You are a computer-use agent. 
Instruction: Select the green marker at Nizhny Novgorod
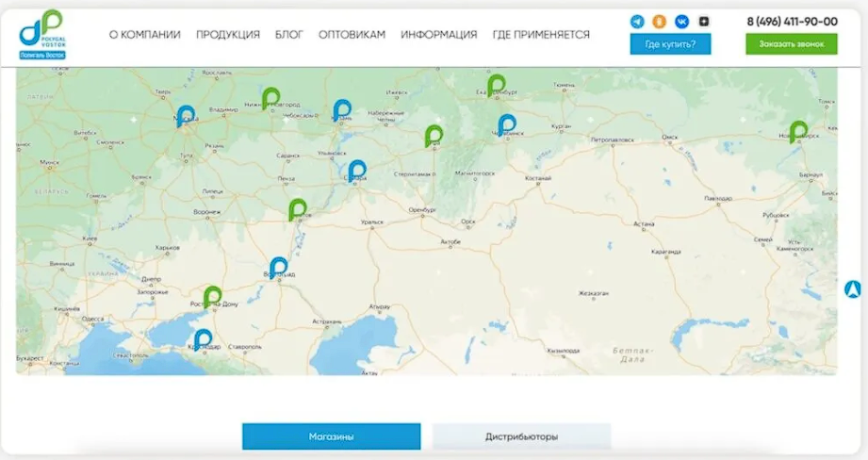pos(271,96)
